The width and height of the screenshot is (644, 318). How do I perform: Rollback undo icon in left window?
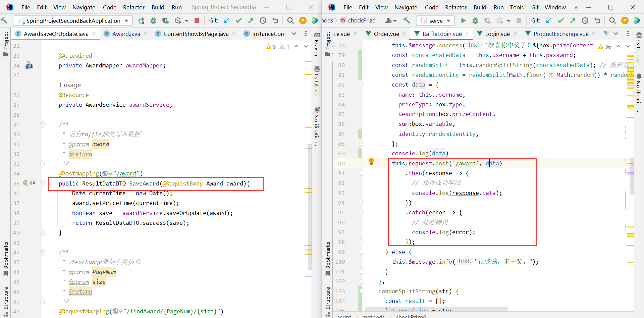pyautogui.click(x=275, y=21)
